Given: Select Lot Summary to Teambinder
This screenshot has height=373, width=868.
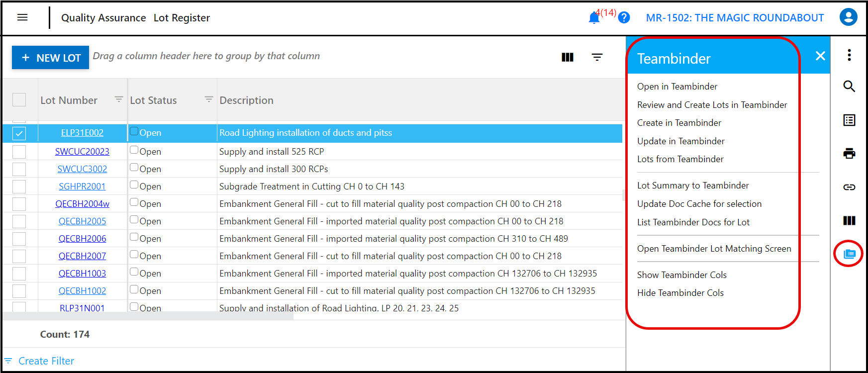Looking at the screenshot, I should point(692,186).
